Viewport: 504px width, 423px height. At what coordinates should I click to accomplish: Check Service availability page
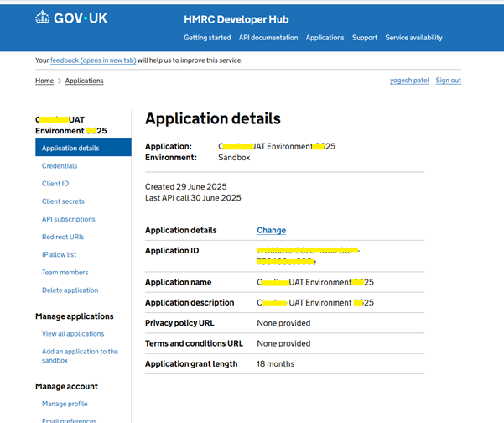[x=413, y=38]
